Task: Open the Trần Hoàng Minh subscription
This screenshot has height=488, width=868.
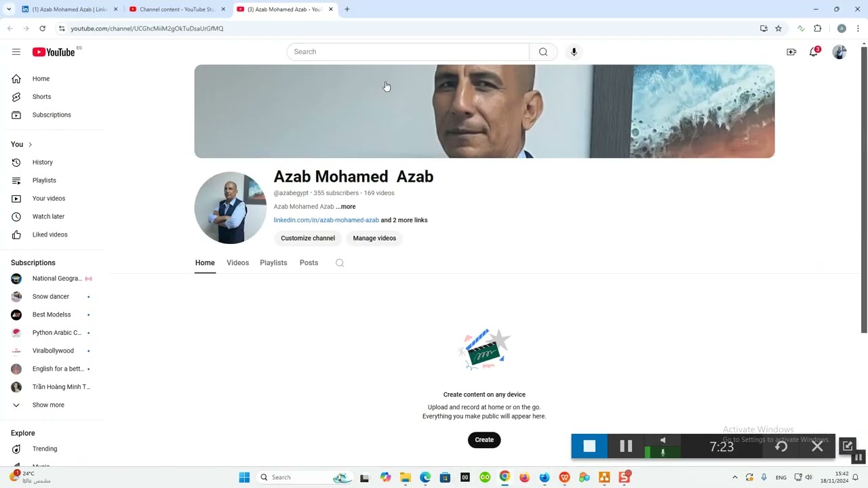Action: click(x=52, y=387)
